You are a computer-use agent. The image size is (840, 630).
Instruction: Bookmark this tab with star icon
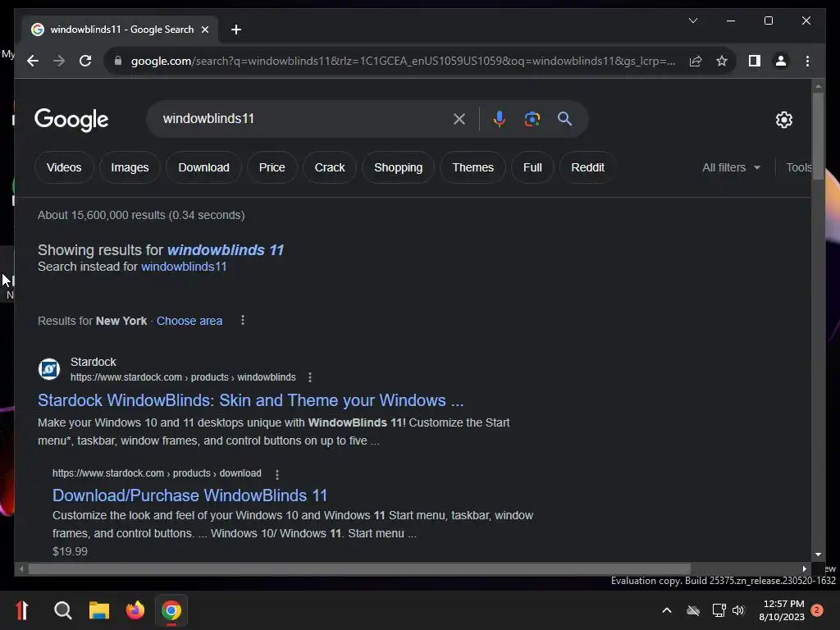(722, 61)
